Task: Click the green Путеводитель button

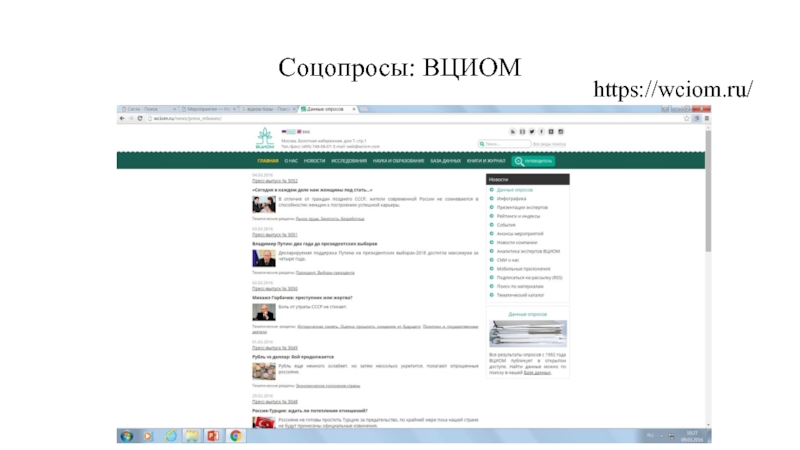Action: tap(533, 161)
